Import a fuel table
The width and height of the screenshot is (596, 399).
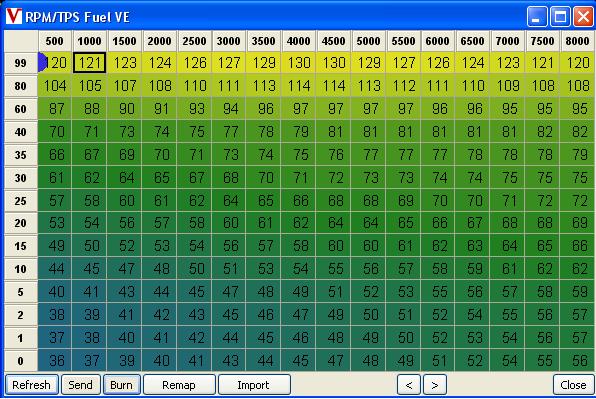pyautogui.click(x=254, y=385)
